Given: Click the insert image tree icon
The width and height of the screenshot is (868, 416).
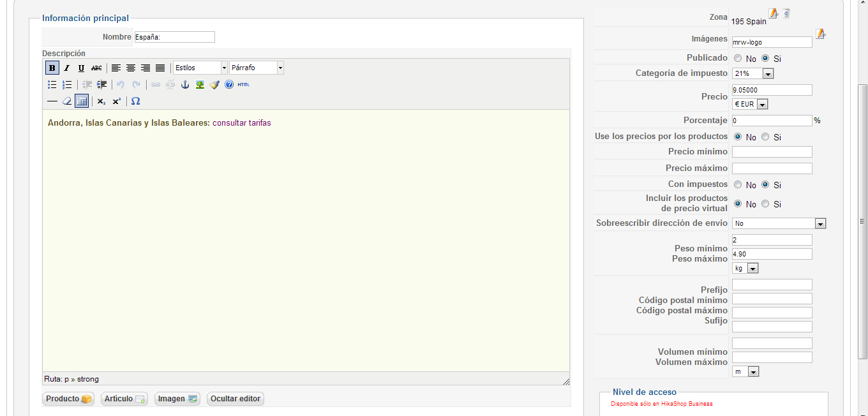Looking at the screenshot, I should [x=200, y=84].
